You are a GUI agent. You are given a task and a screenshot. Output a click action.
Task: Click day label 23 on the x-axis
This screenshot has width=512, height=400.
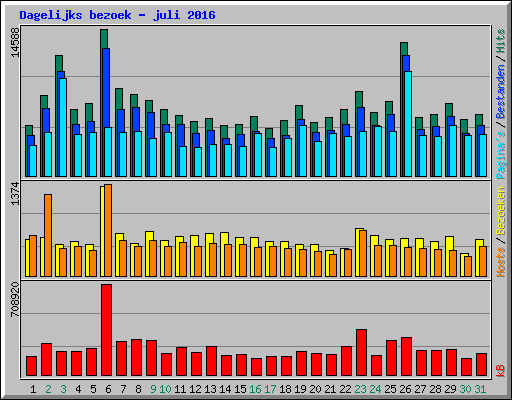point(360,389)
